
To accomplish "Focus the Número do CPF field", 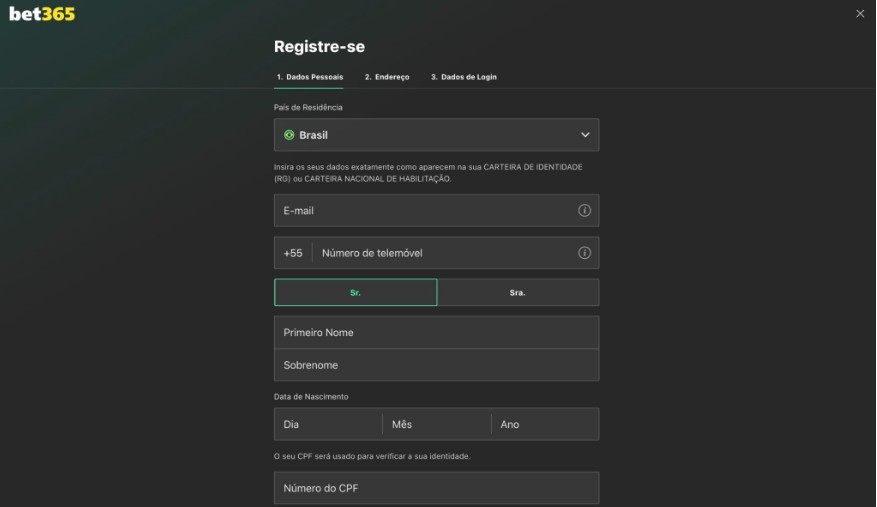I will 436,488.
